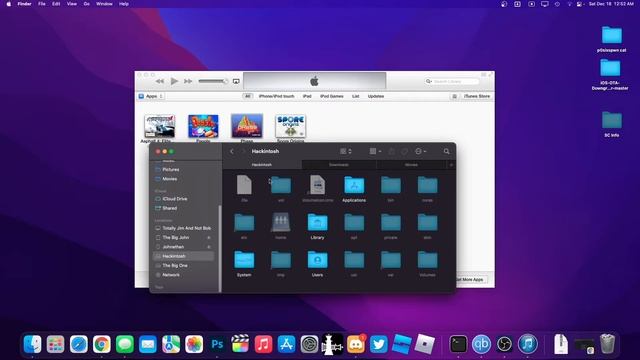This screenshot has width=640, height=360.
Task: Open iCloud Drive in Finder sidebar
Action: [x=175, y=199]
